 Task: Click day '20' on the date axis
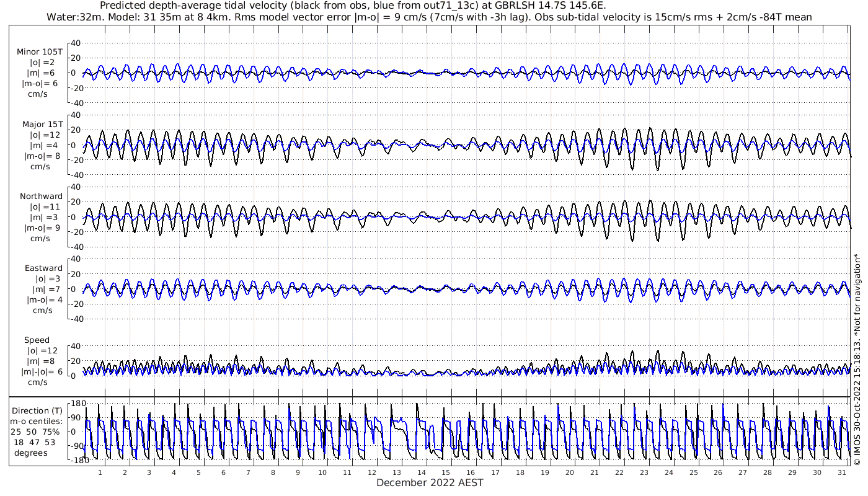(x=569, y=472)
